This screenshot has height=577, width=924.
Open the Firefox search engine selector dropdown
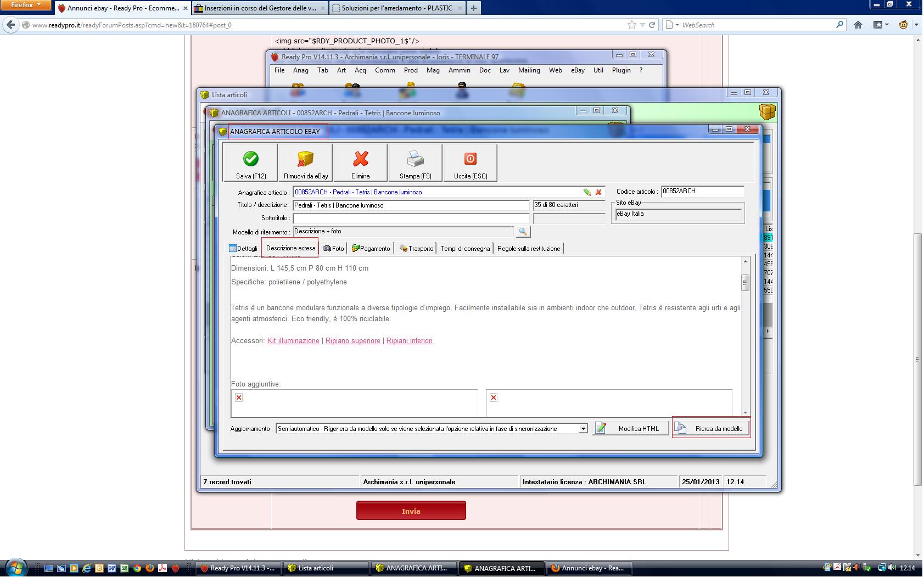(x=673, y=25)
